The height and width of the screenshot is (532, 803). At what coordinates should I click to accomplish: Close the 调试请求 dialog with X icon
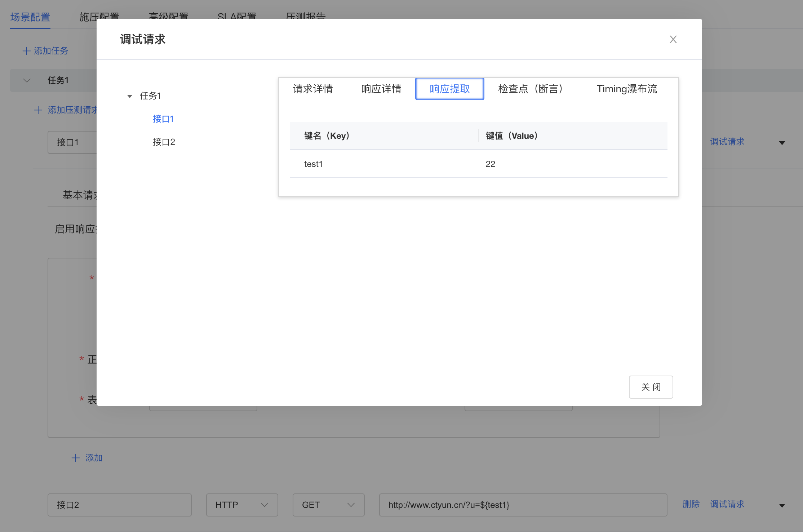point(673,39)
